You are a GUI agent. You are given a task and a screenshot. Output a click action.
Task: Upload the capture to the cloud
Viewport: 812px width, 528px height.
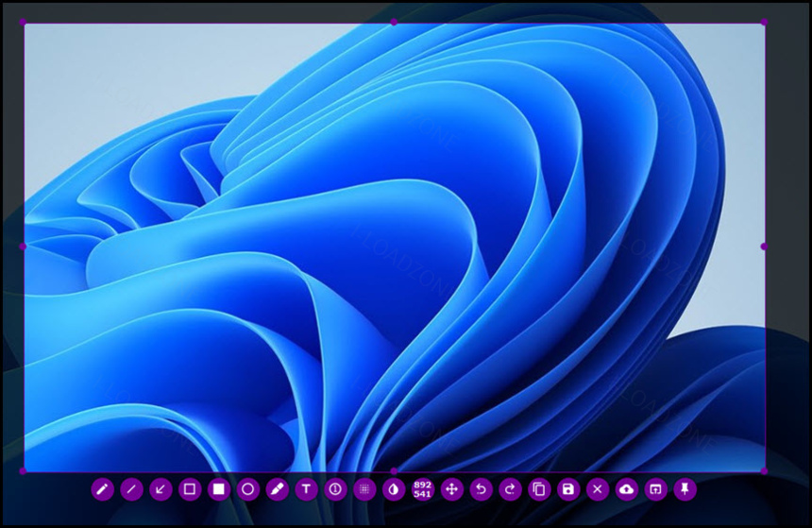point(627,489)
